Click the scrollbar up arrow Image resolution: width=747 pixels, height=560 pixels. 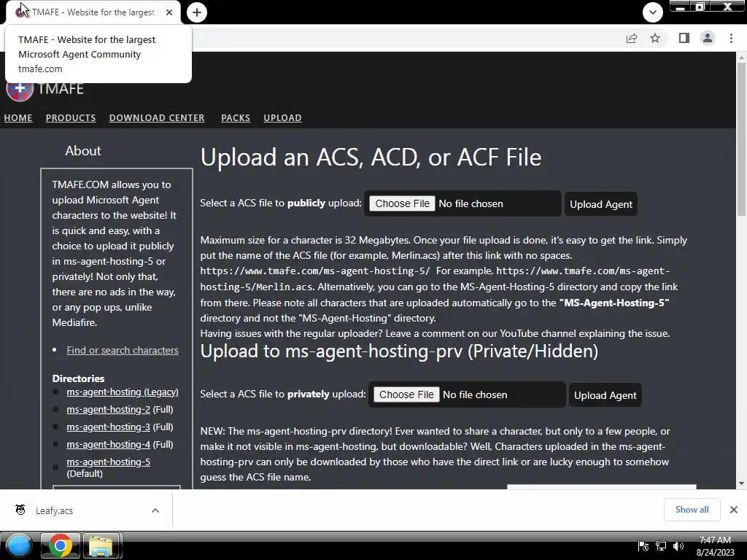741,58
